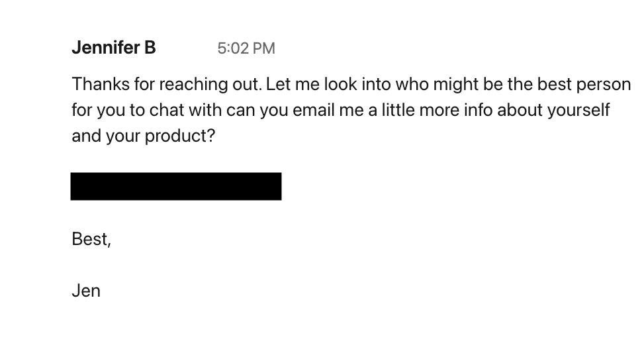Screen dimensions: 644x349
Task: Click 'for you' starting the second line
Action: click(x=98, y=110)
